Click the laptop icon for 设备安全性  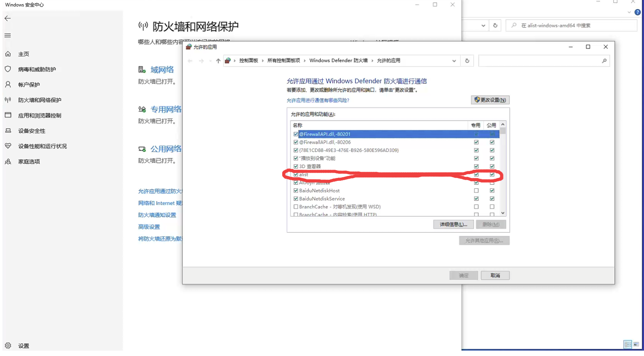pyautogui.click(x=8, y=131)
